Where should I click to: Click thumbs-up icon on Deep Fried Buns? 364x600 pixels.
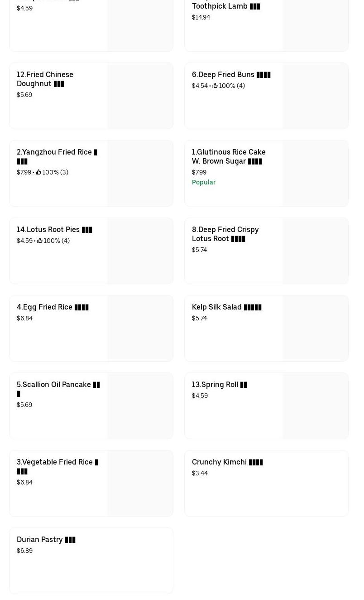tap(215, 86)
